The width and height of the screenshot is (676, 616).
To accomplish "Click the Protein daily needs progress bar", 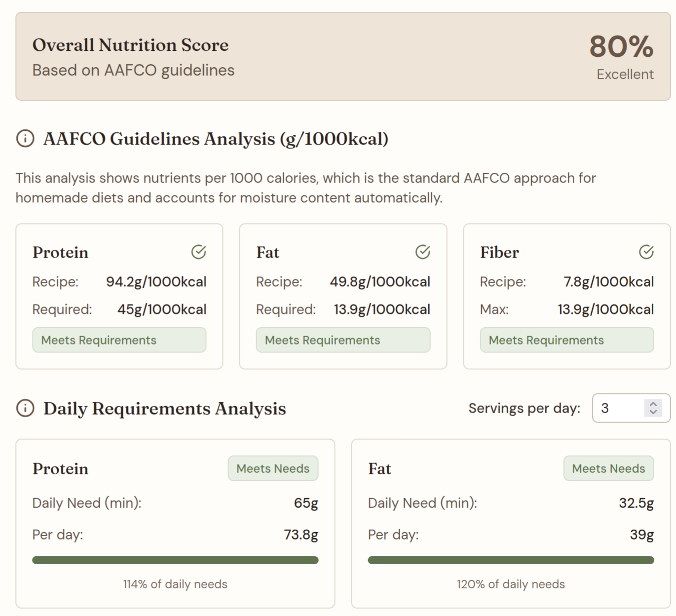I will pyautogui.click(x=175, y=560).
